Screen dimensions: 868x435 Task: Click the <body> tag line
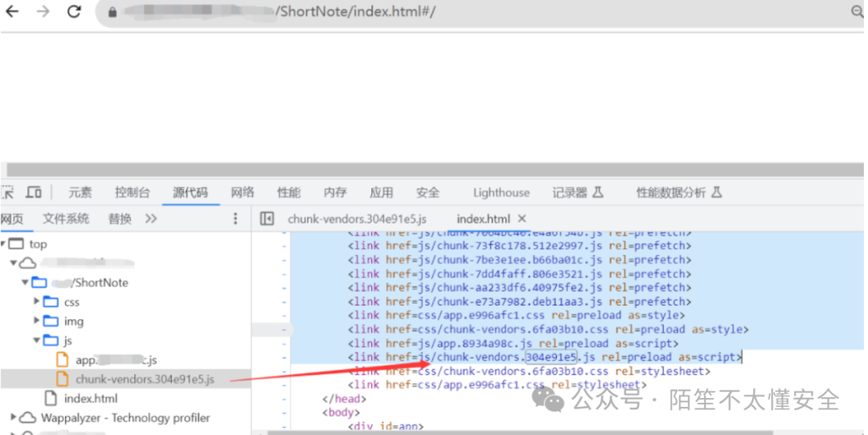[x=341, y=412]
